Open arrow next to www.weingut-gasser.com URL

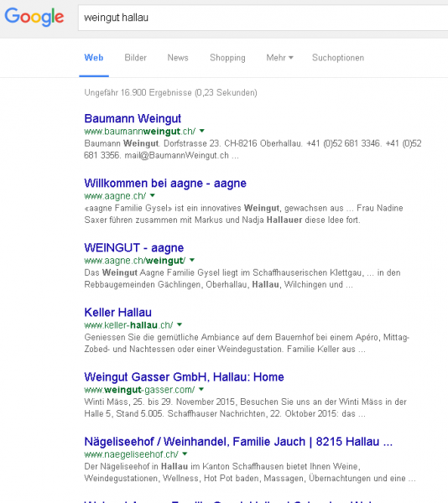click(x=201, y=389)
